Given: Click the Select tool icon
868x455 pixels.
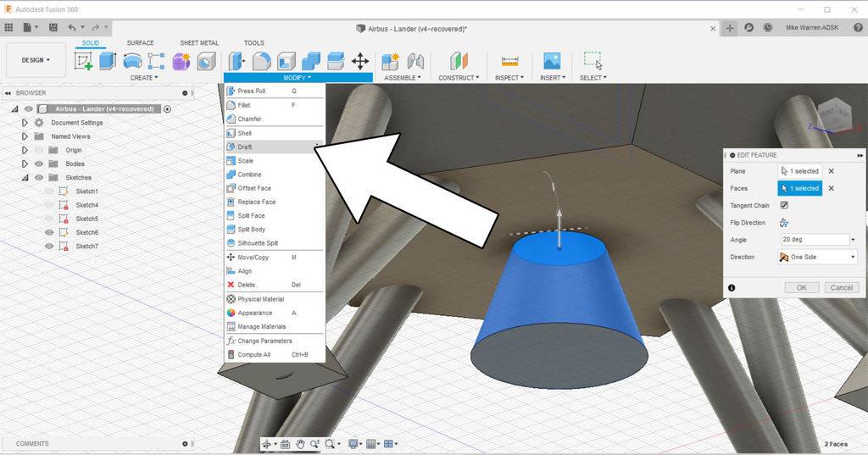Looking at the screenshot, I should [593, 60].
